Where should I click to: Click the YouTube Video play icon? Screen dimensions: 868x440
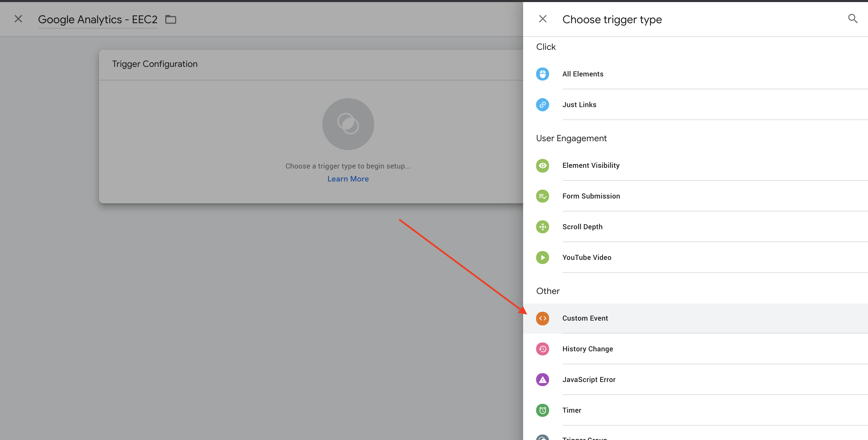[x=542, y=258]
